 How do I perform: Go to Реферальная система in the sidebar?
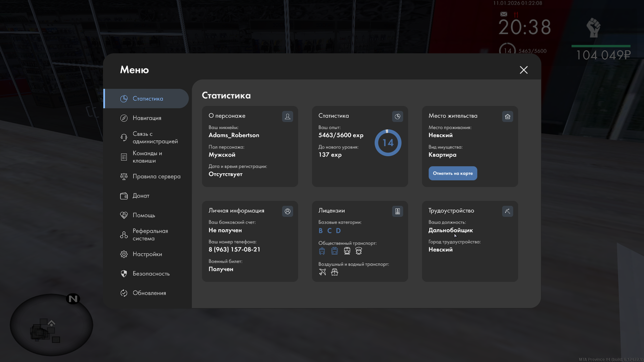click(x=146, y=235)
